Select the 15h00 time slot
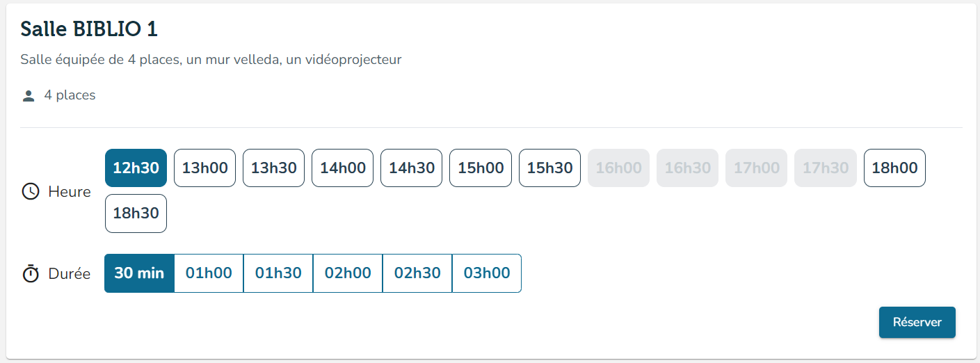980x363 pixels. (x=481, y=168)
